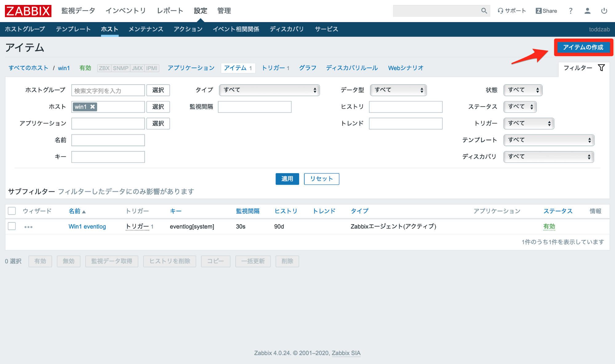
Task: Go to サービス submenu
Action: 326,29
